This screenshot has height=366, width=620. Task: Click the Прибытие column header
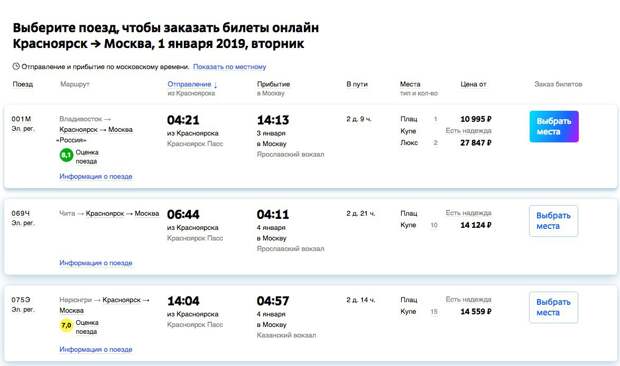(x=273, y=84)
